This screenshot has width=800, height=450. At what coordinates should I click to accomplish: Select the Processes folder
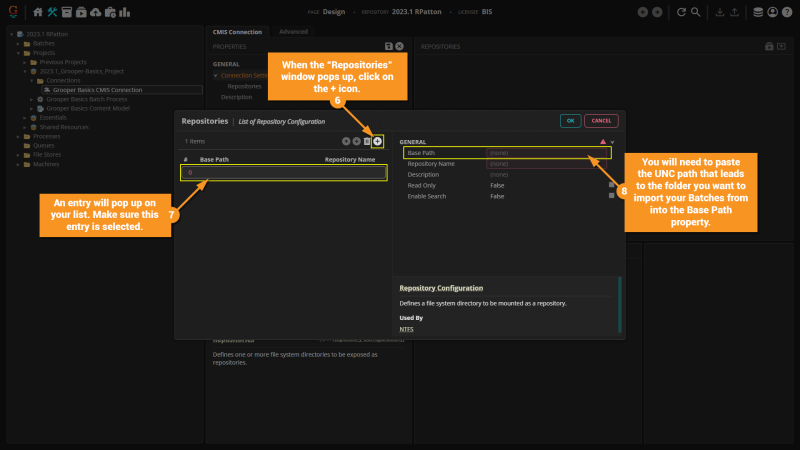[46, 136]
